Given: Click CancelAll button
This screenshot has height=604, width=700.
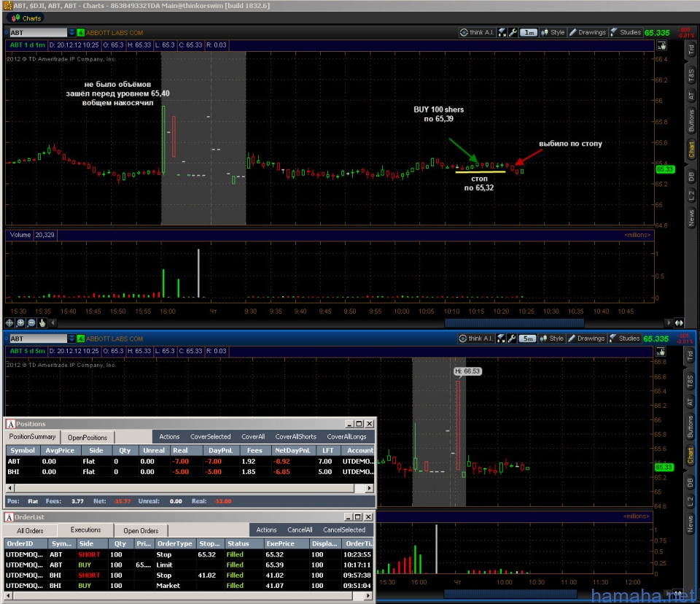Looking at the screenshot, I should [300, 530].
